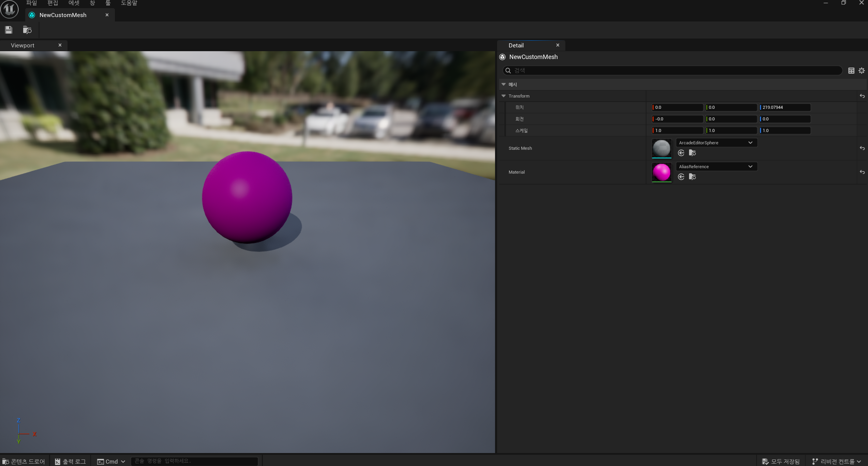Use selected asset for Static Mesh
The width and height of the screenshot is (868, 466).
point(681,153)
